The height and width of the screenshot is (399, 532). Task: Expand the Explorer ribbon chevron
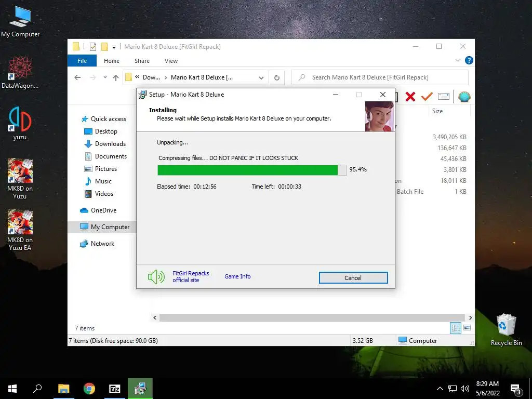click(457, 60)
